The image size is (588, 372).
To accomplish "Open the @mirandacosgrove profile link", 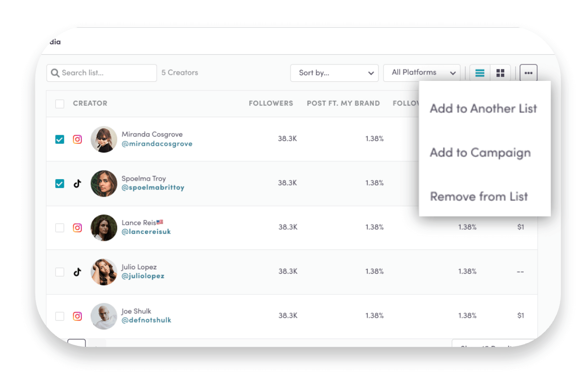I will [157, 144].
